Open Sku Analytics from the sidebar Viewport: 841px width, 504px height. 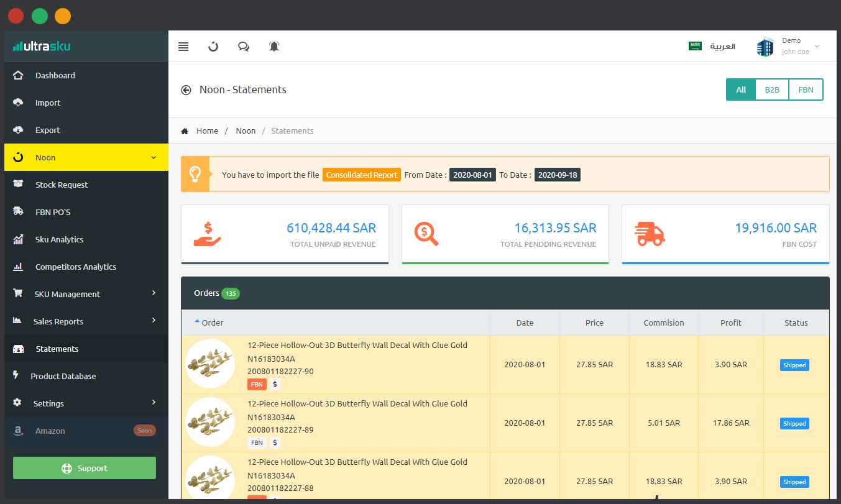point(59,239)
